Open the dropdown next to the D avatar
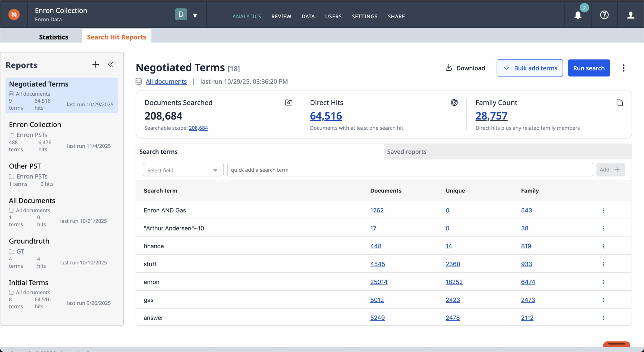 (195, 15)
